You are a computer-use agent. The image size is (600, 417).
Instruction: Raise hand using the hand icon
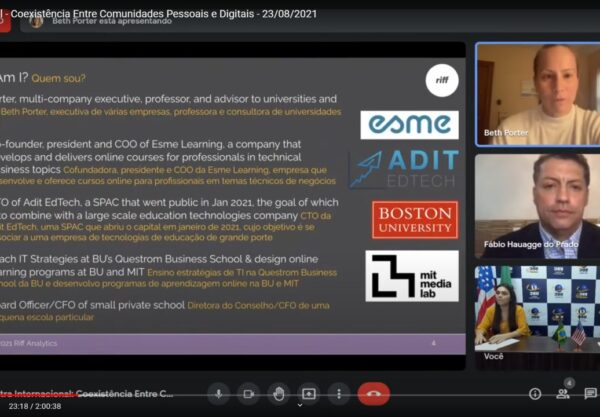[279, 394]
